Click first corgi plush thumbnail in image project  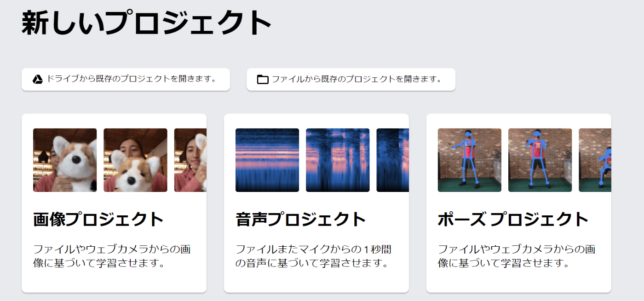pos(65,160)
